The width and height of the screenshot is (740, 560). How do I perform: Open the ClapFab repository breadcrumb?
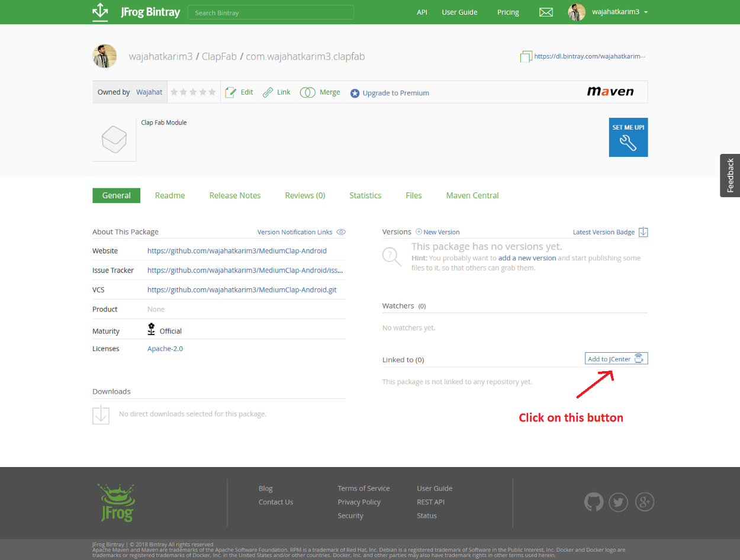219,57
